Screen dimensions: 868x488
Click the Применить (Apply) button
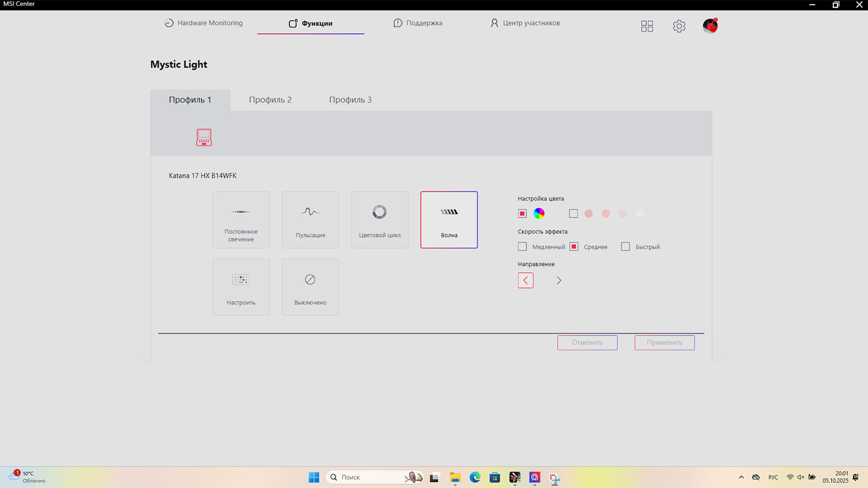point(665,343)
